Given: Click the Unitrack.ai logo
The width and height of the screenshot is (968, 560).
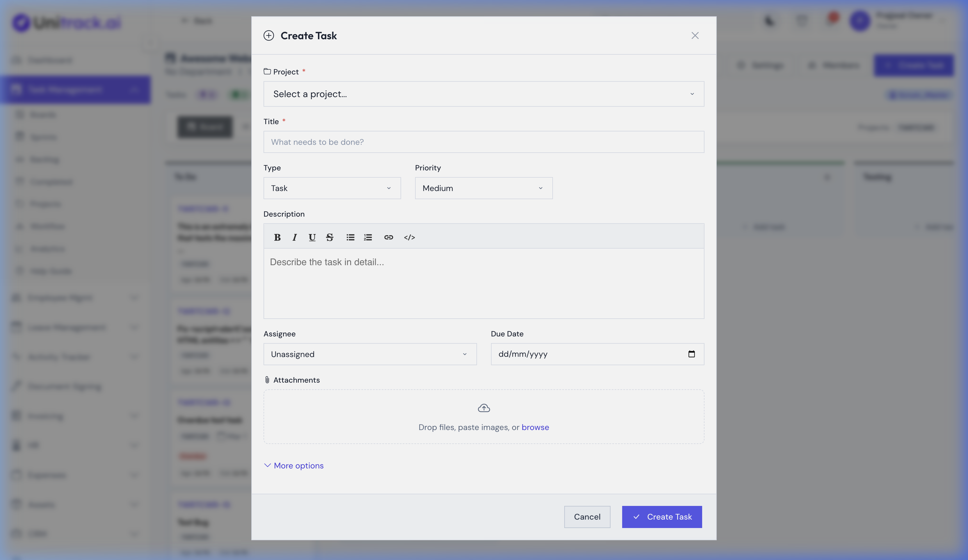Looking at the screenshot, I should (x=66, y=22).
